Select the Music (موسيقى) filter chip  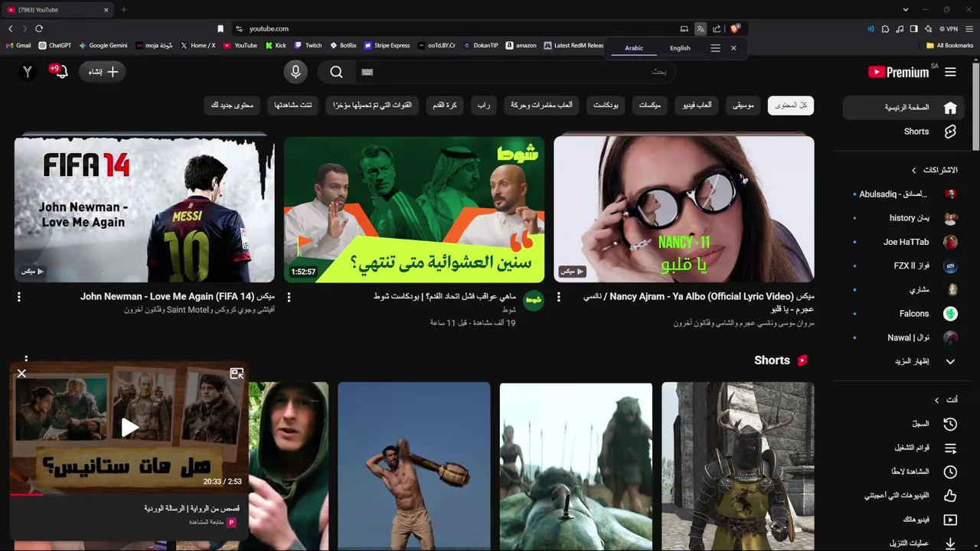coord(743,106)
